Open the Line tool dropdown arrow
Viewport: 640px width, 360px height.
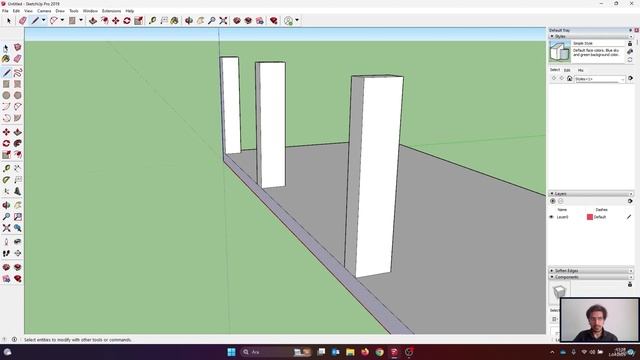click(44, 20)
